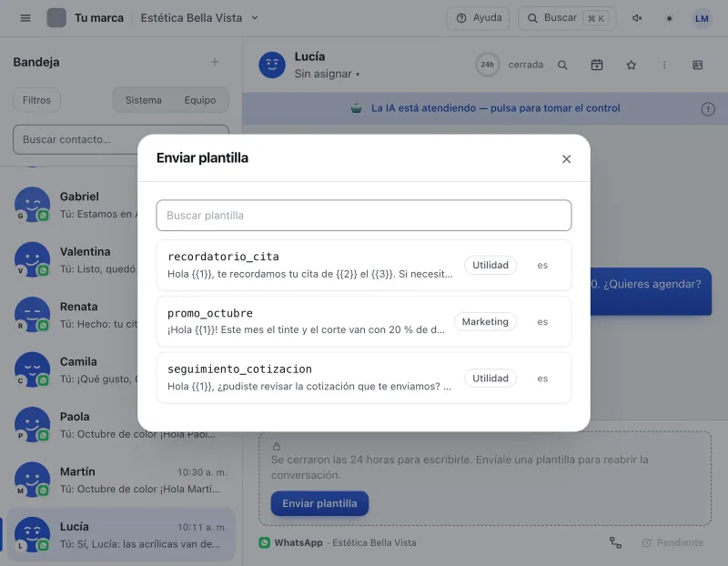
Task: Toggle the sound mute icon
Action: pyautogui.click(x=637, y=18)
